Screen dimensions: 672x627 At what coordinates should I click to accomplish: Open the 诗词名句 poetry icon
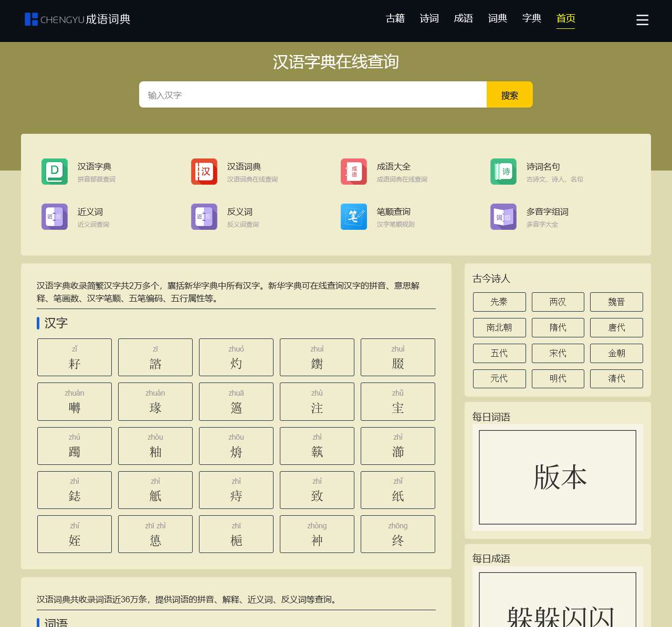click(503, 172)
